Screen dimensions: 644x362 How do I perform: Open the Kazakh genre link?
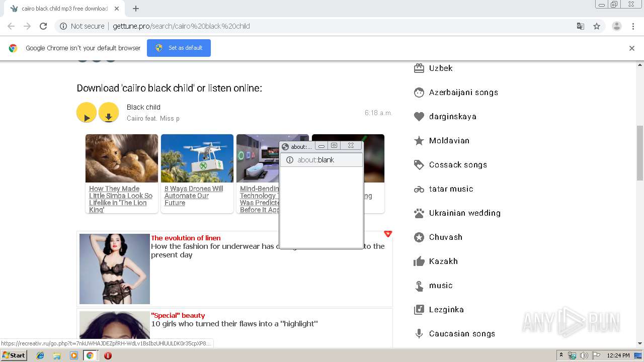[x=443, y=261]
